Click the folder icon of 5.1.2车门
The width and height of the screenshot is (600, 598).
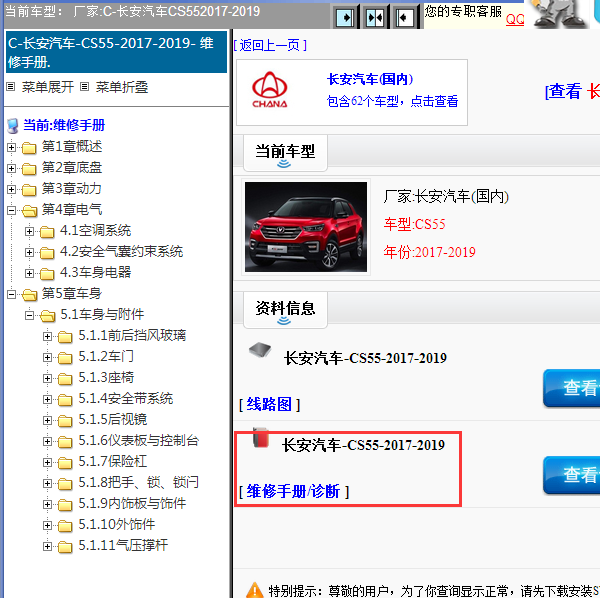pyautogui.click(x=65, y=357)
